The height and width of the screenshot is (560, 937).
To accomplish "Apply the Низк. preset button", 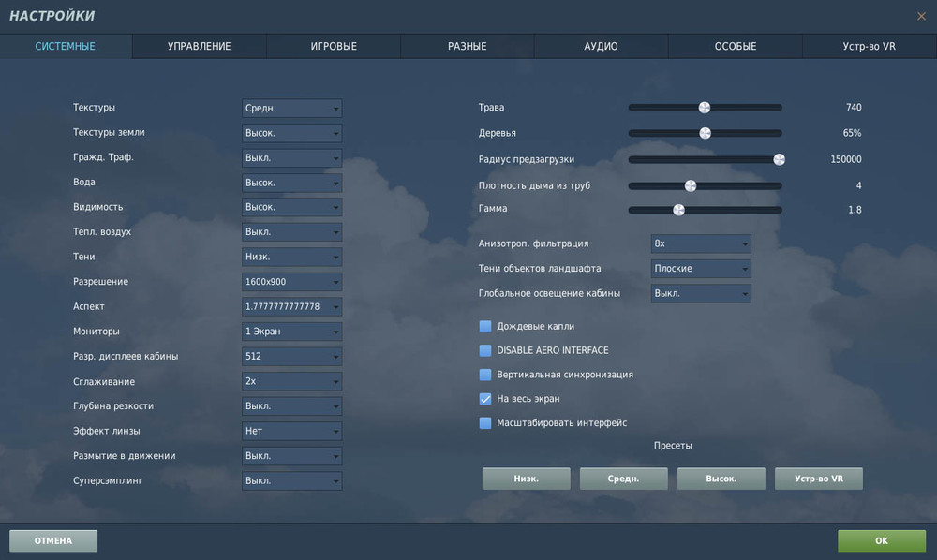I will pos(526,479).
